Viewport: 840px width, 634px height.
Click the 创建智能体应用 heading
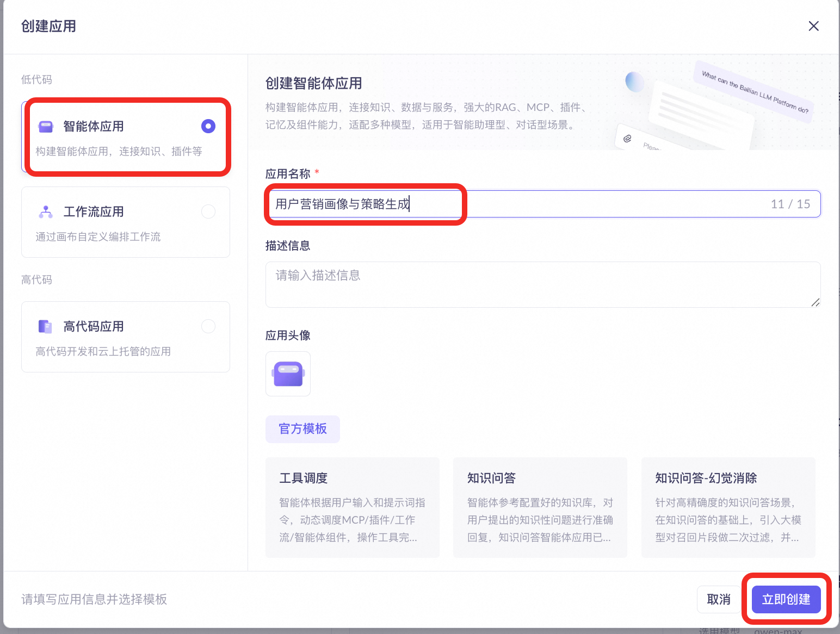[x=313, y=83]
